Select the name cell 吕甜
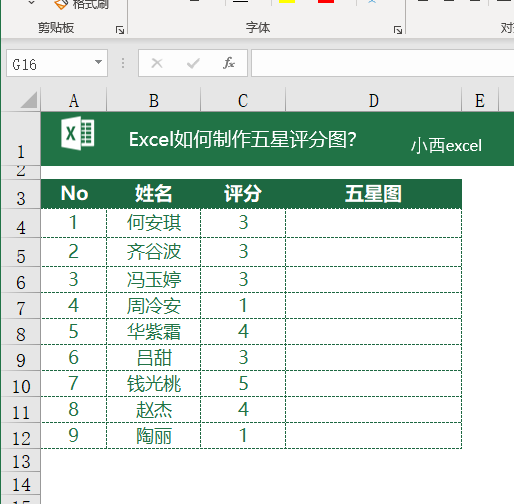 pyautogui.click(x=154, y=357)
